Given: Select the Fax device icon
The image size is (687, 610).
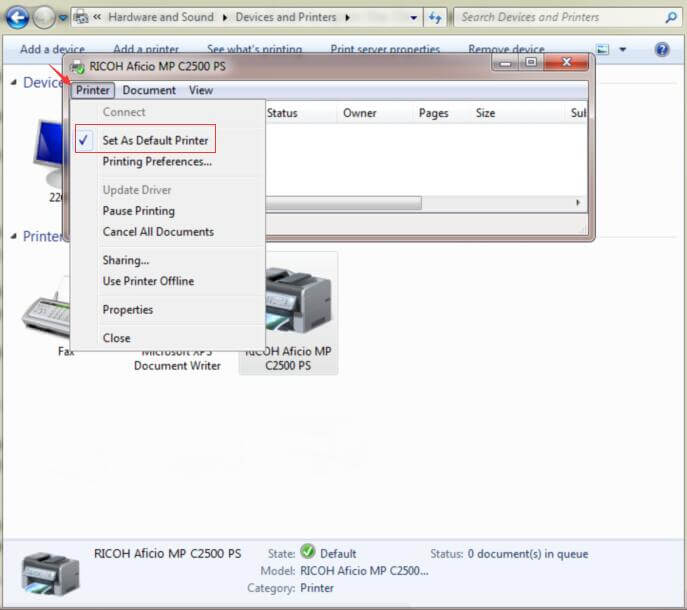Looking at the screenshot, I should click(46, 309).
